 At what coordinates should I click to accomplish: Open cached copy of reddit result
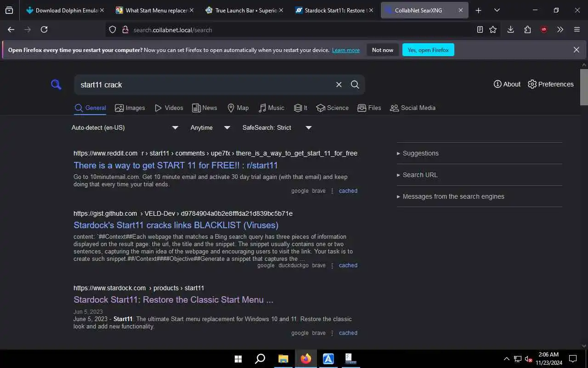pos(348,191)
